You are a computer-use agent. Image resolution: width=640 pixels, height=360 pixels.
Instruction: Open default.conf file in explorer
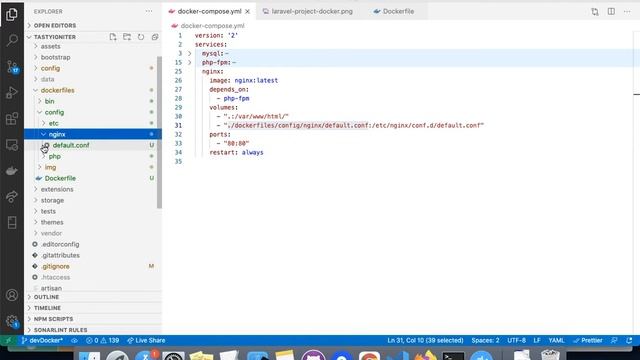click(93, 145)
